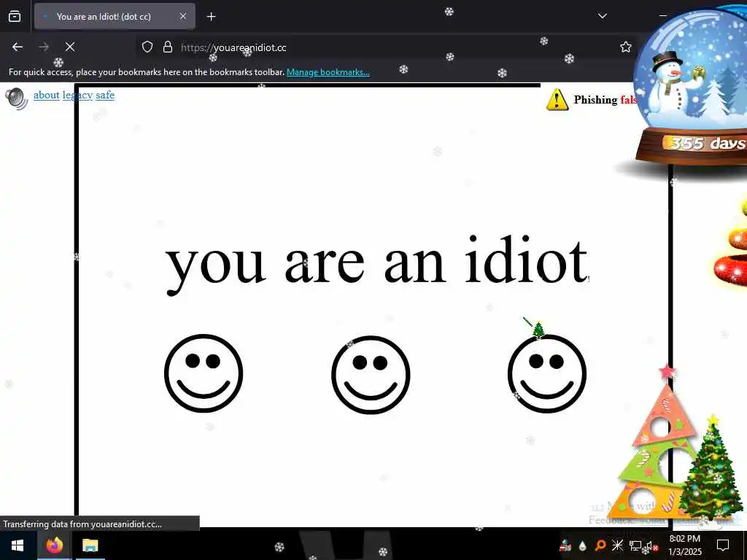Screen dimensions: 747x560
Task: Switch to Firefox in the taskbar
Action: tap(54, 545)
